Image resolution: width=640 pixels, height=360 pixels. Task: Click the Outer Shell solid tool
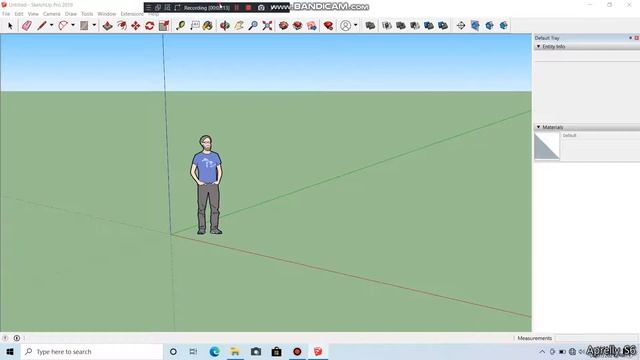[x=370, y=26]
